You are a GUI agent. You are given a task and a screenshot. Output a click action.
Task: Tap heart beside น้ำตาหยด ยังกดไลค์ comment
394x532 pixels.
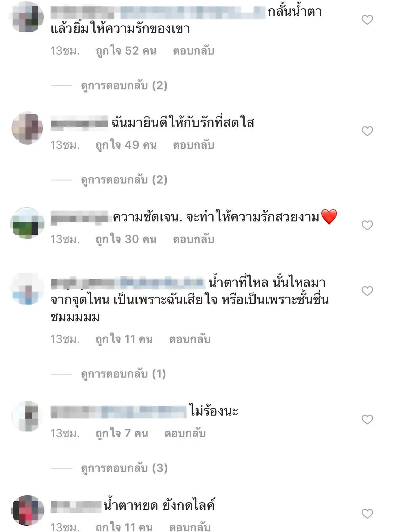coord(367,514)
